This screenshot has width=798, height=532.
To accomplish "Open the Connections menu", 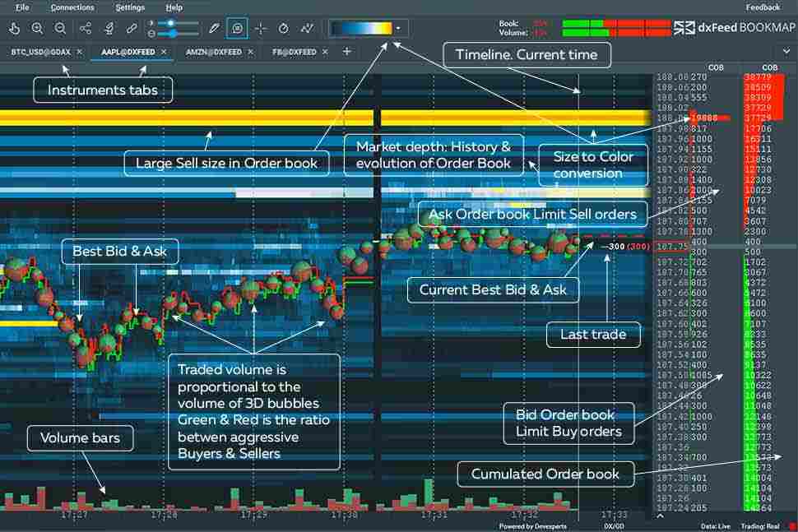I will pos(72,7).
